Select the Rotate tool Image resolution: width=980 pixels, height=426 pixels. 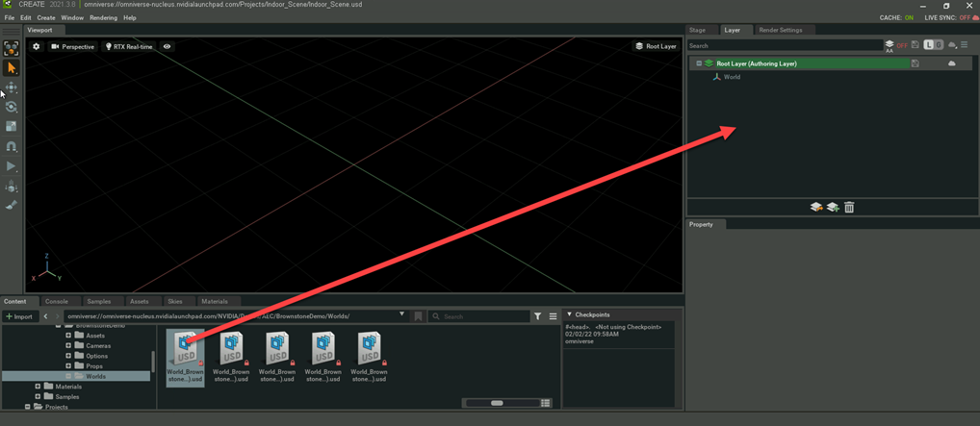pyautogui.click(x=12, y=107)
